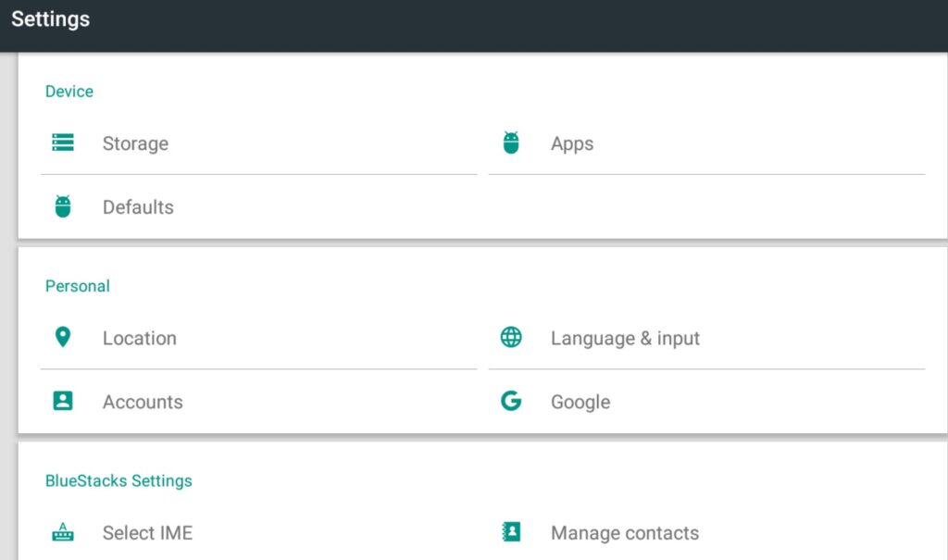Click the Device section header

(69, 91)
